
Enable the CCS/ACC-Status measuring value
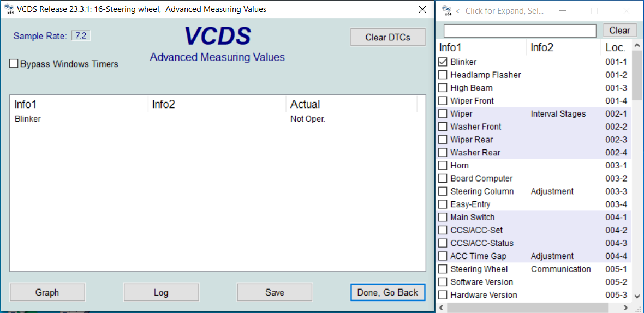pos(443,243)
